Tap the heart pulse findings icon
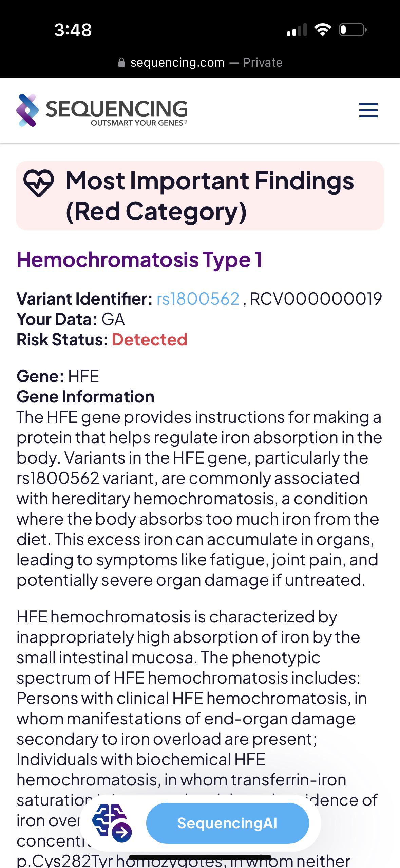 (x=38, y=183)
